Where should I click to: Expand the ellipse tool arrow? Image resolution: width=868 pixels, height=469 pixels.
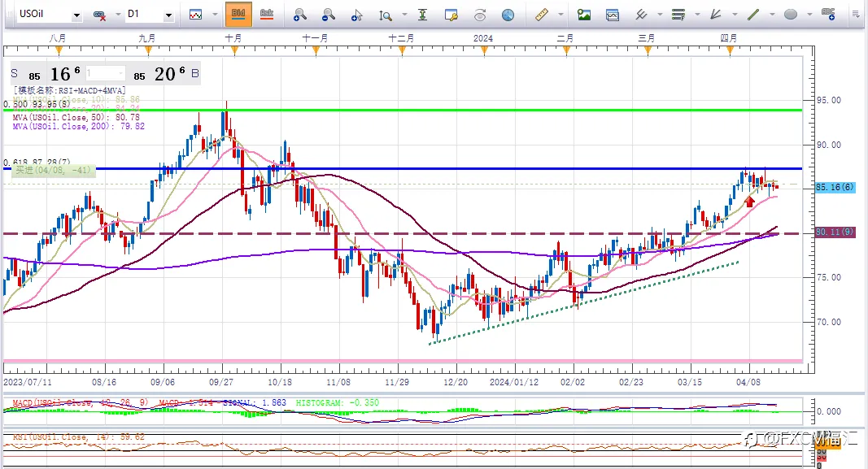click(x=809, y=15)
